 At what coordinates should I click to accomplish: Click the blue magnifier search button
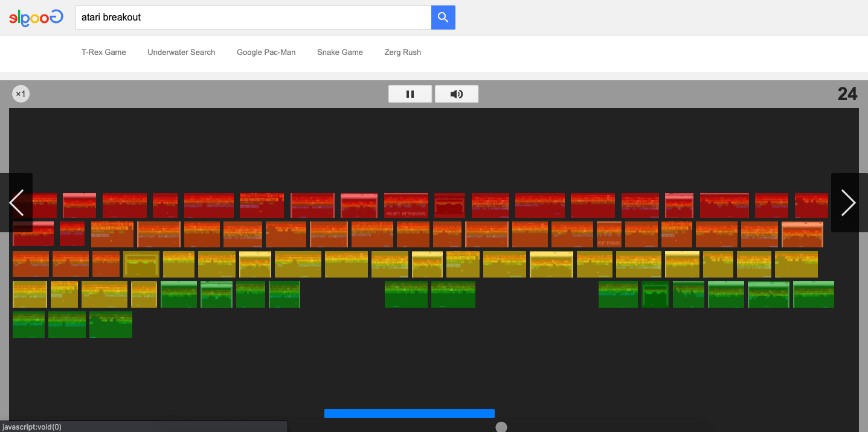click(x=443, y=17)
